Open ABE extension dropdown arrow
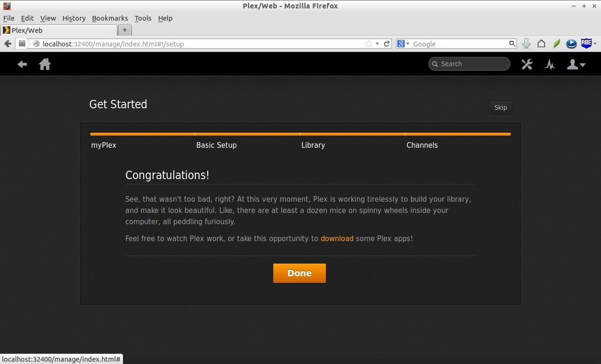 click(595, 44)
